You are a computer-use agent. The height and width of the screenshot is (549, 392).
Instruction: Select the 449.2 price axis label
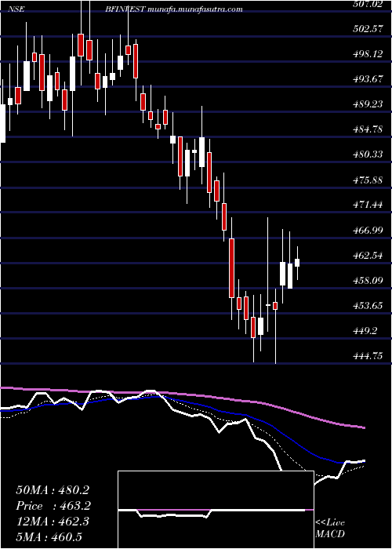click(365, 331)
